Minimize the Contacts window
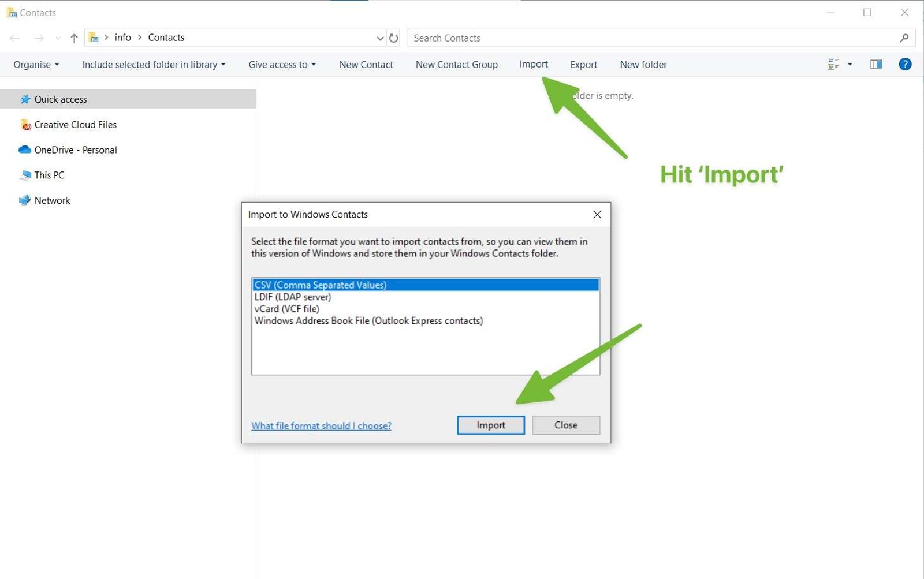This screenshot has width=924, height=579. coord(831,12)
